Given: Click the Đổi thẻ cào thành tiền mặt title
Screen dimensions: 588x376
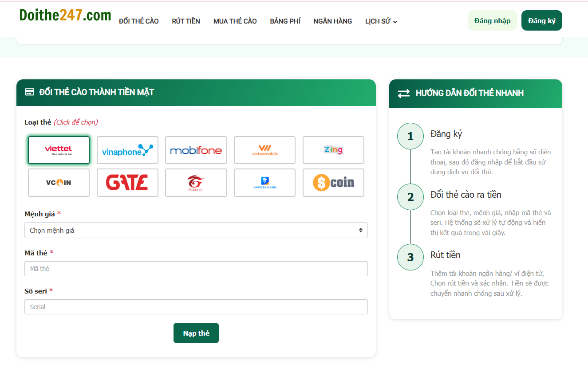Looking at the screenshot, I should pyautogui.click(x=97, y=92).
